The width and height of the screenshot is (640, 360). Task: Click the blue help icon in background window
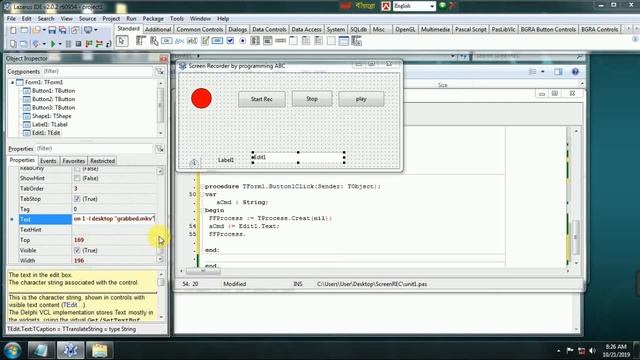(x=575, y=72)
